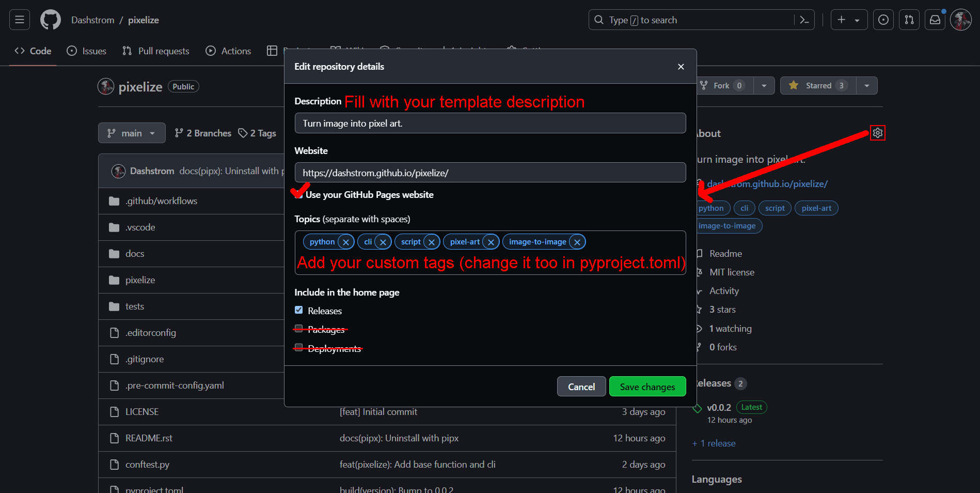This screenshot has width=980, height=493.
Task: Click the script topic in About sidebar
Action: 774,208
